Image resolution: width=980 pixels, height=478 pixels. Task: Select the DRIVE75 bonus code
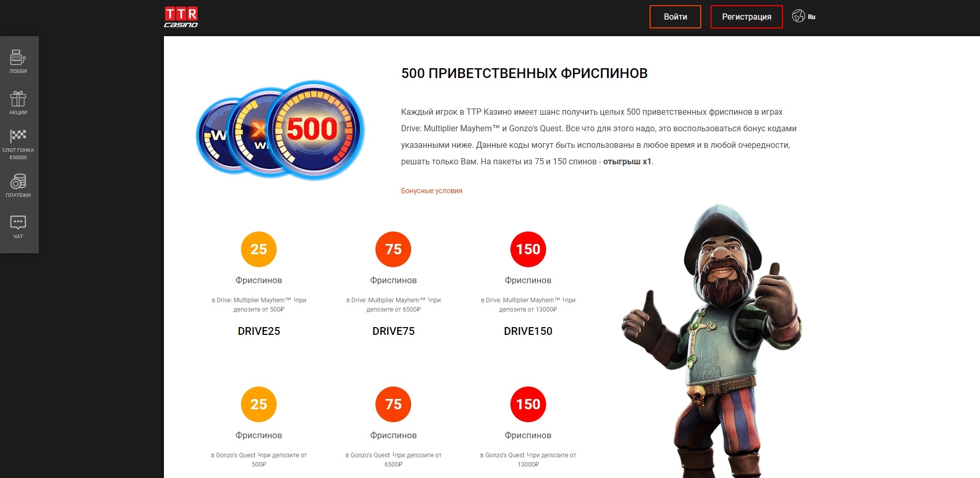click(x=394, y=331)
